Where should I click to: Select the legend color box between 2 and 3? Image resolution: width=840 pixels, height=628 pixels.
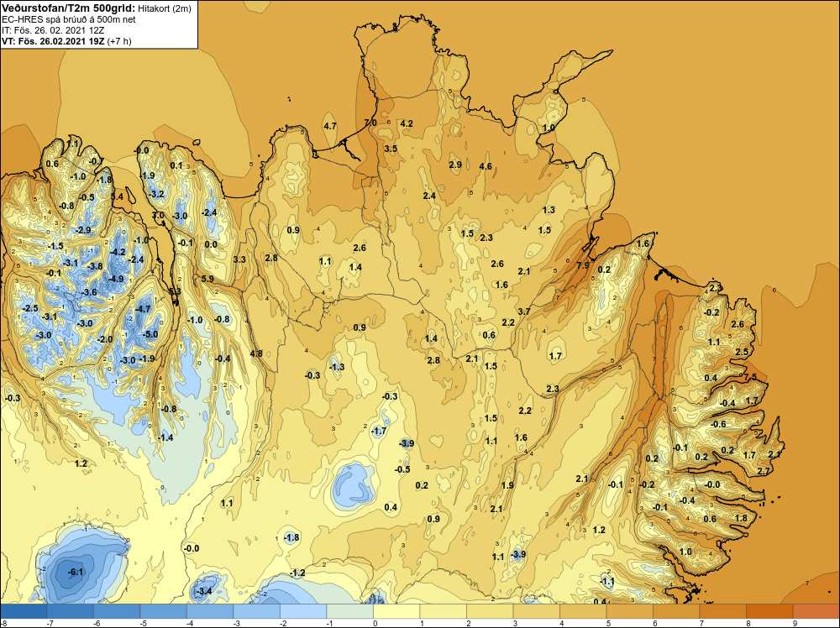click(x=490, y=611)
